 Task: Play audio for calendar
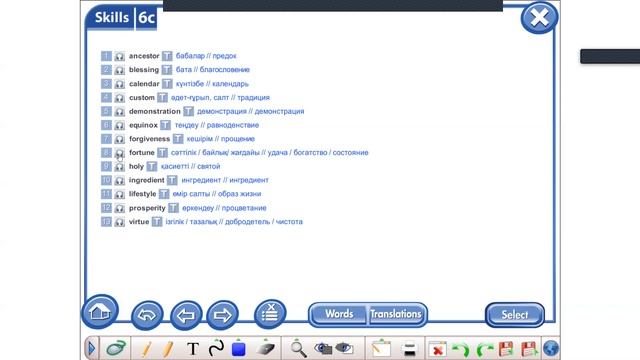coord(119,84)
